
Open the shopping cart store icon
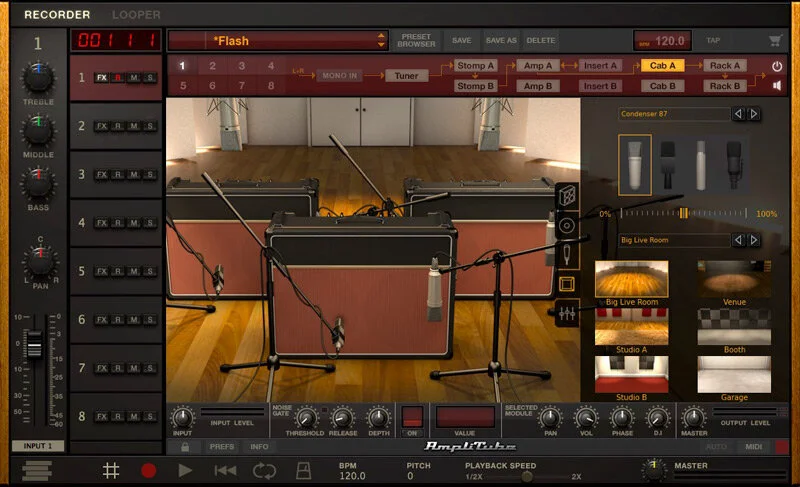(x=776, y=40)
